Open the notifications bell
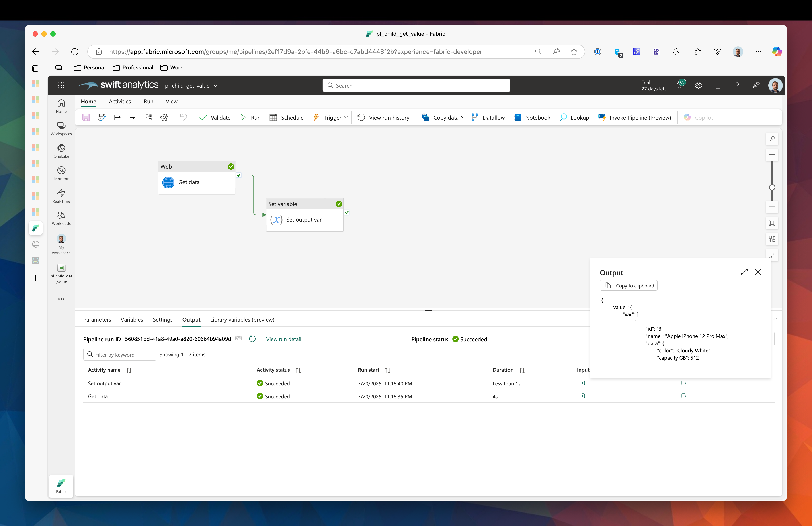The height and width of the screenshot is (526, 812). click(x=679, y=85)
